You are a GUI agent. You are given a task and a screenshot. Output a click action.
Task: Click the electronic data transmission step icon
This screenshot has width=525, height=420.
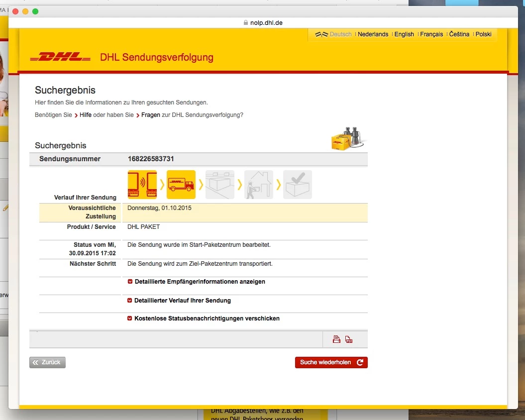(142, 185)
